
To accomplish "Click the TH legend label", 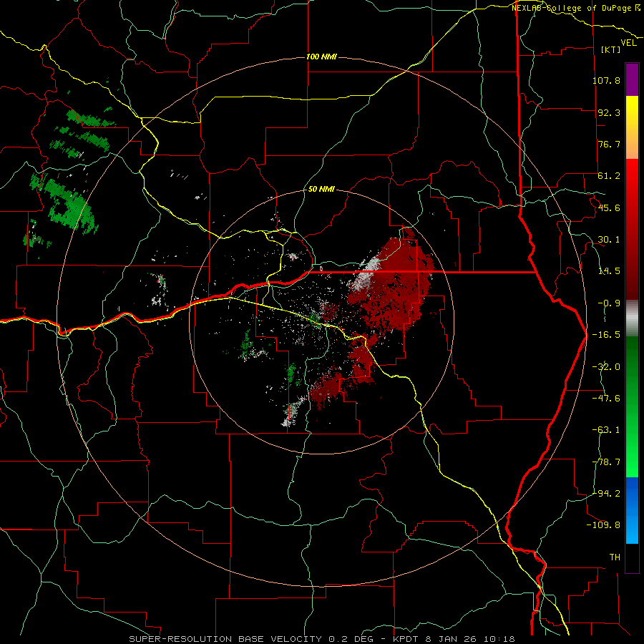I will point(615,557).
